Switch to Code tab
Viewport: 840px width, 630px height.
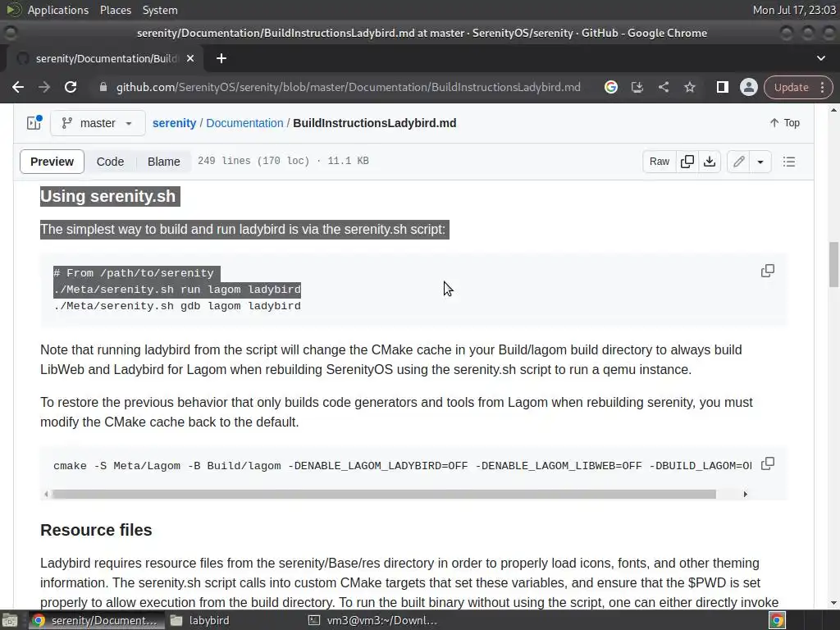point(111,162)
